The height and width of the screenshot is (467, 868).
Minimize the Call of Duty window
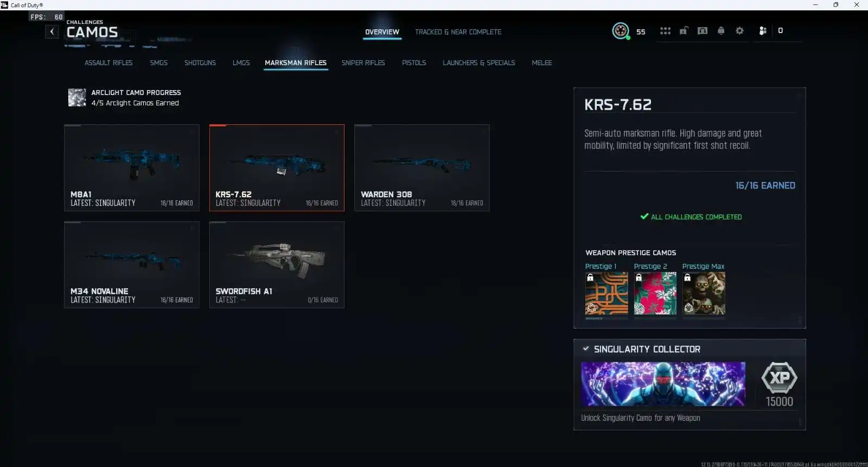pos(815,5)
